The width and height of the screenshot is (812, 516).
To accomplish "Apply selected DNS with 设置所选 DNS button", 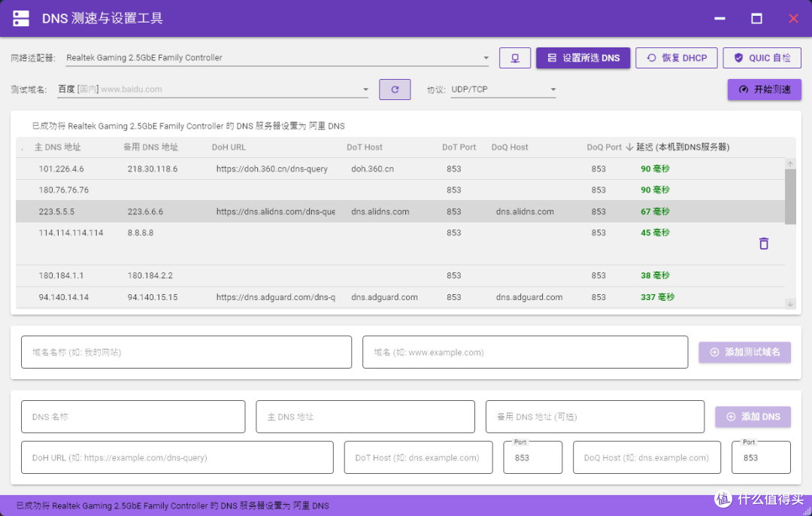I will pos(583,58).
